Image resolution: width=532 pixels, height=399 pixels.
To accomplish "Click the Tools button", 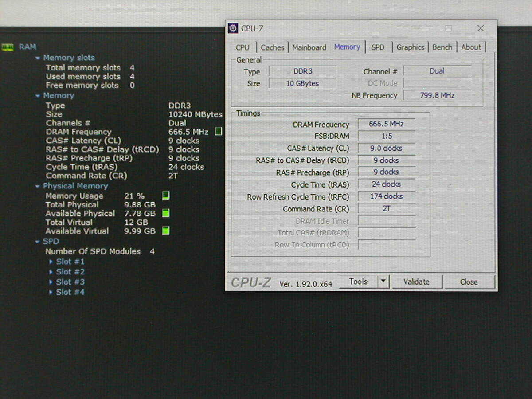I will pyautogui.click(x=358, y=282).
